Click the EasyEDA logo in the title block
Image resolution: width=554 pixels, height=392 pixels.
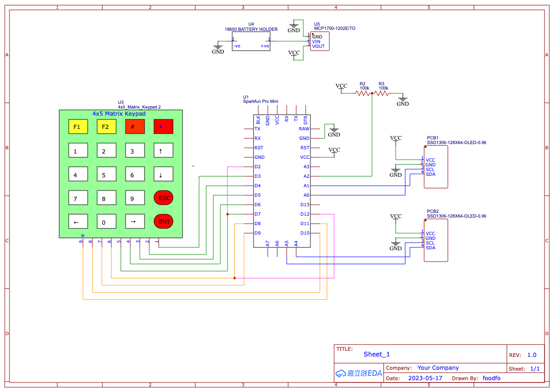[x=358, y=373]
